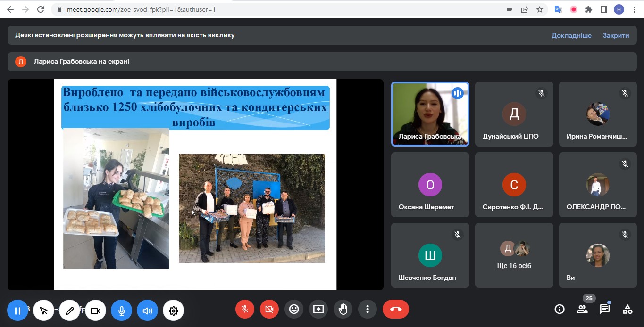Image resolution: width=644 pixels, height=327 pixels.
Task: Raise hand in the meeting
Action: [x=343, y=309]
